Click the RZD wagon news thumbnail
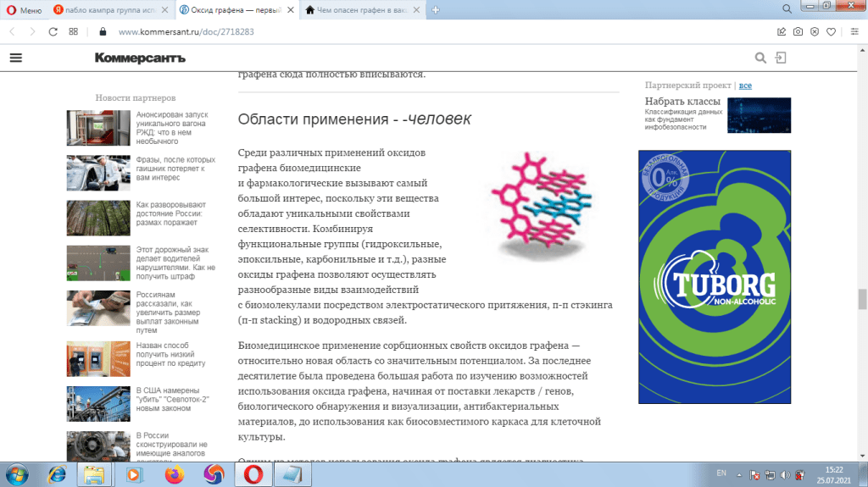This screenshot has height=487, width=868. (98, 128)
